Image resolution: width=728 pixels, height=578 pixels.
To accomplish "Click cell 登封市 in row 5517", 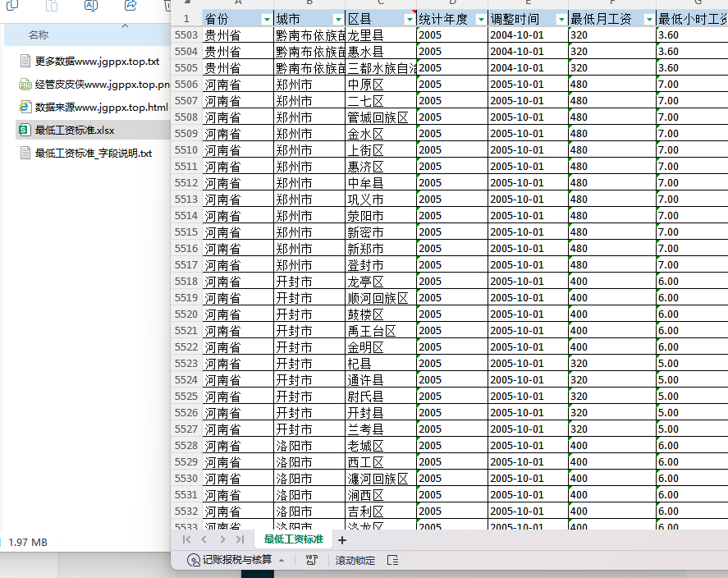I will pyautogui.click(x=381, y=265).
